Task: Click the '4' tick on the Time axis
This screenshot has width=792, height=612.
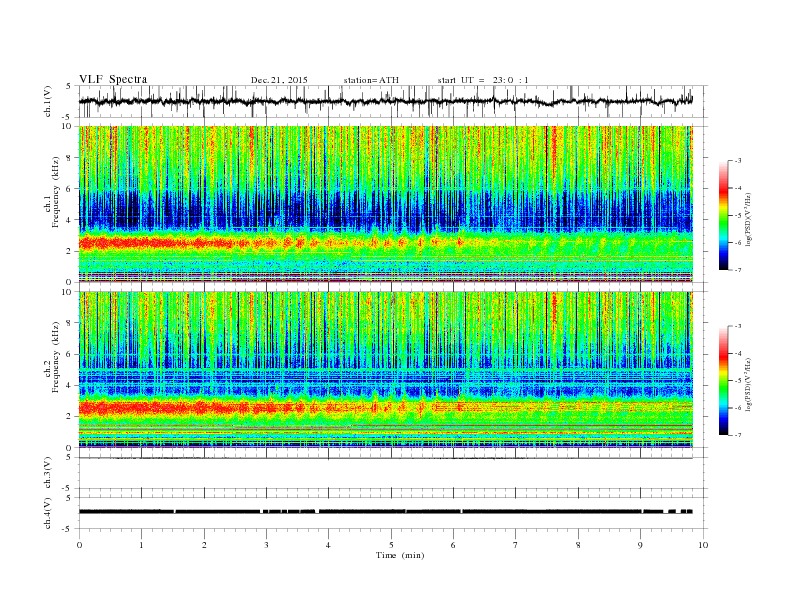Action: (328, 545)
